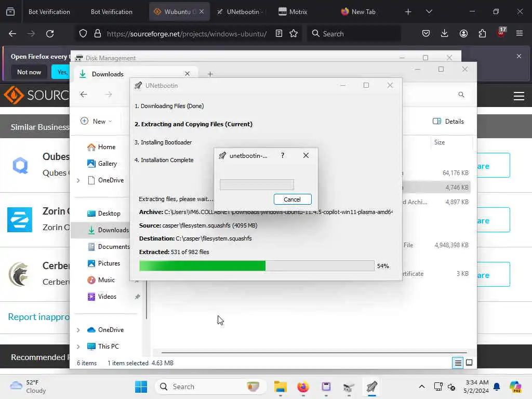Click extension icon with 17 badge

click(501, 33)
